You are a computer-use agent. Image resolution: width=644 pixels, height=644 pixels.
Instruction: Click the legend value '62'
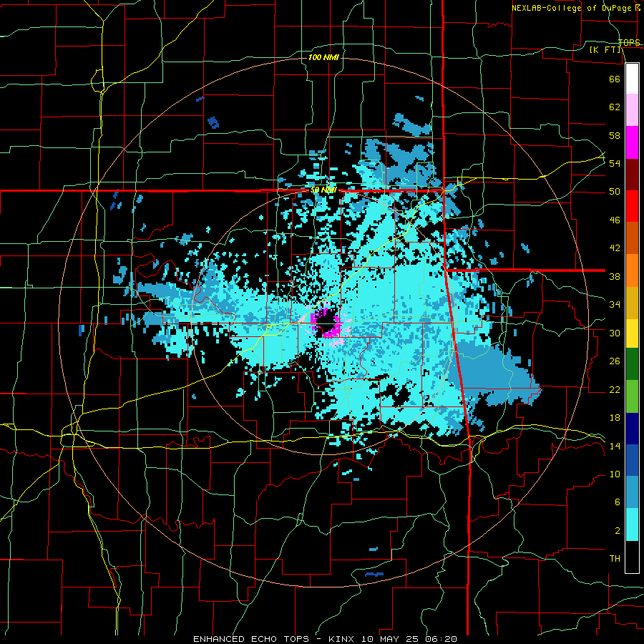pyautogui.click(x=615, y=107)
